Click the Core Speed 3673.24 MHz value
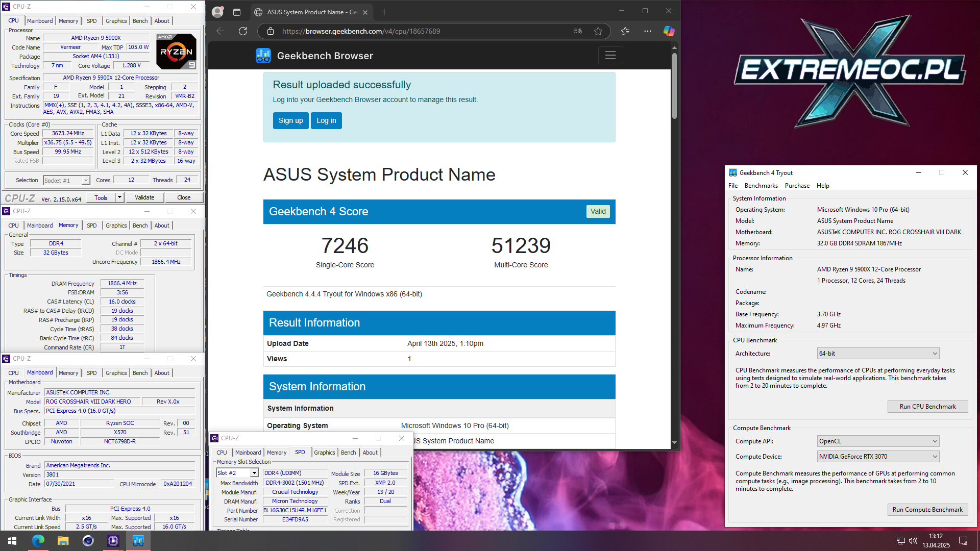 click(x=68, y=134)
